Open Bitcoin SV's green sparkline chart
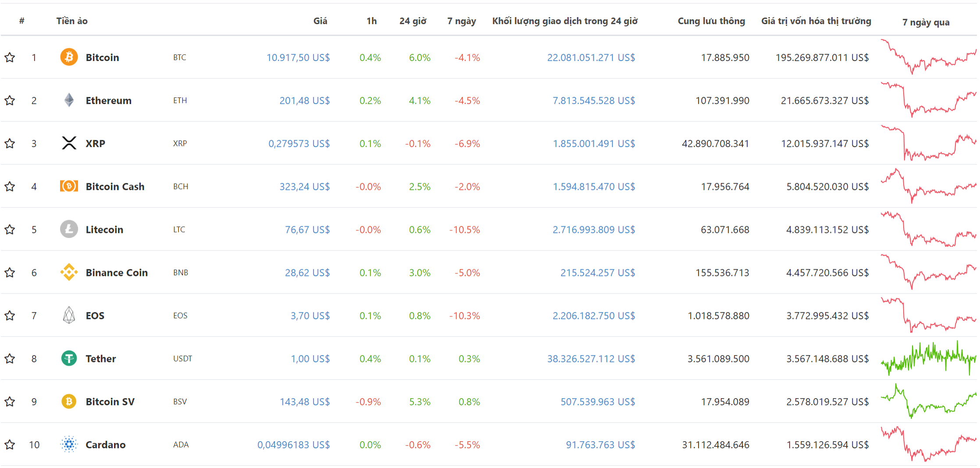The image size is (980, 468). [x=929, y=401]
